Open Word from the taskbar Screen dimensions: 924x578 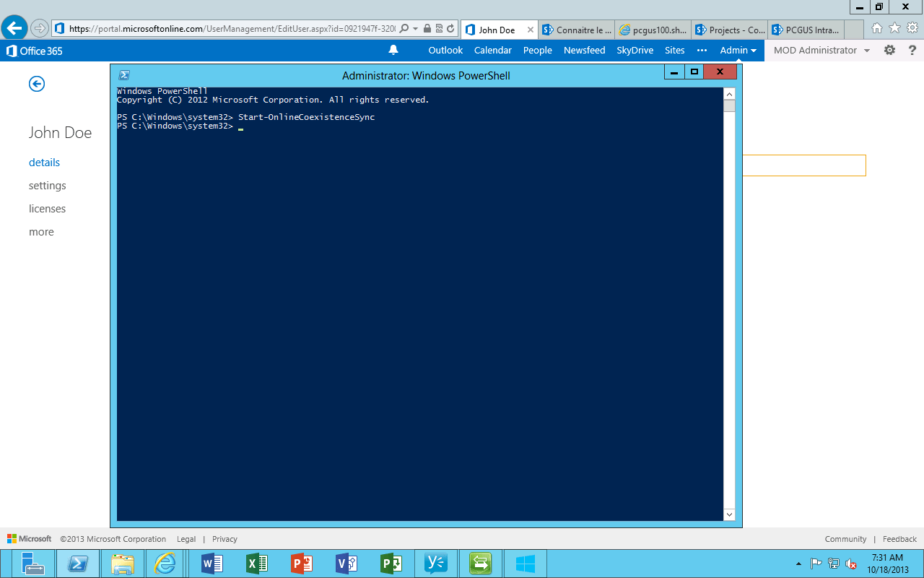212,563
